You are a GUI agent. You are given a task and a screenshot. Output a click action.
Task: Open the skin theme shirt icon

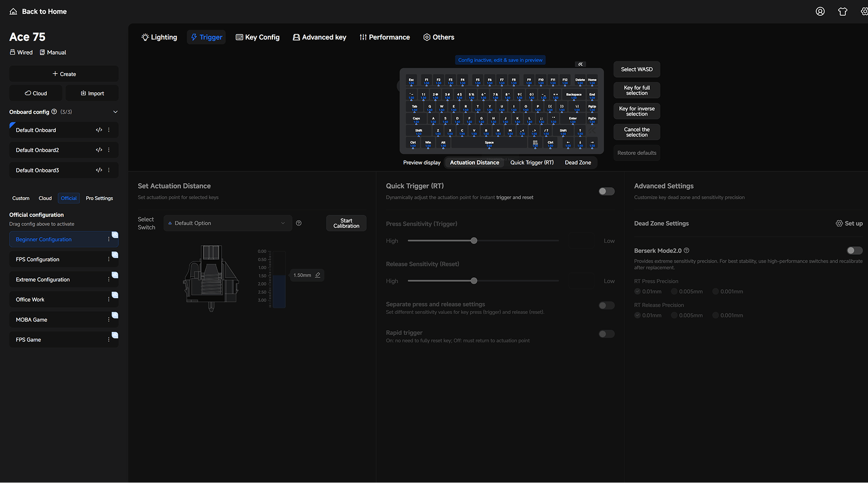click(843, 11)
